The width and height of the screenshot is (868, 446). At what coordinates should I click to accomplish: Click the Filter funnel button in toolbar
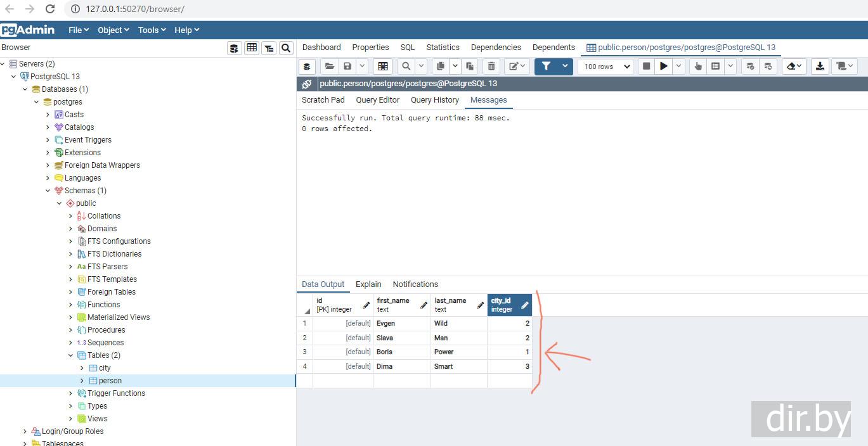(x=546, y=67)
